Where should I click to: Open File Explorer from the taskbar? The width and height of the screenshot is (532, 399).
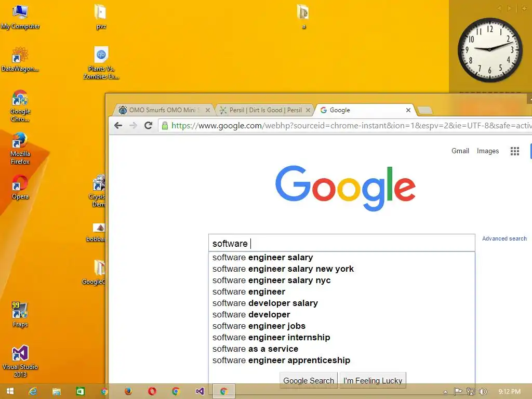56,391
